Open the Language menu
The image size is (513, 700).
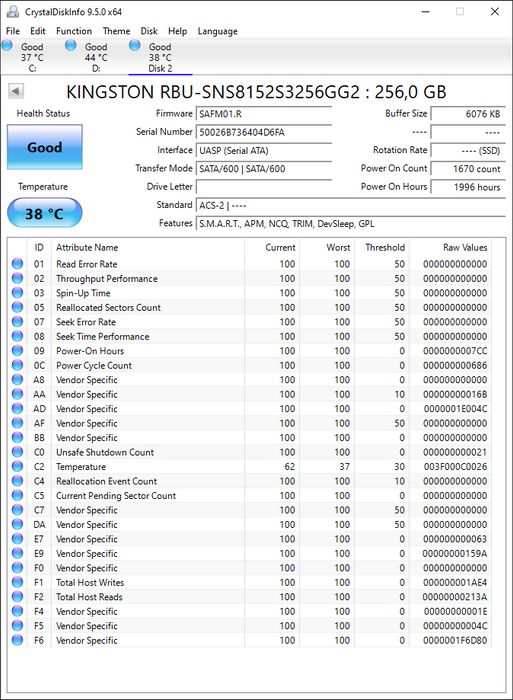[x=217, y=31]
